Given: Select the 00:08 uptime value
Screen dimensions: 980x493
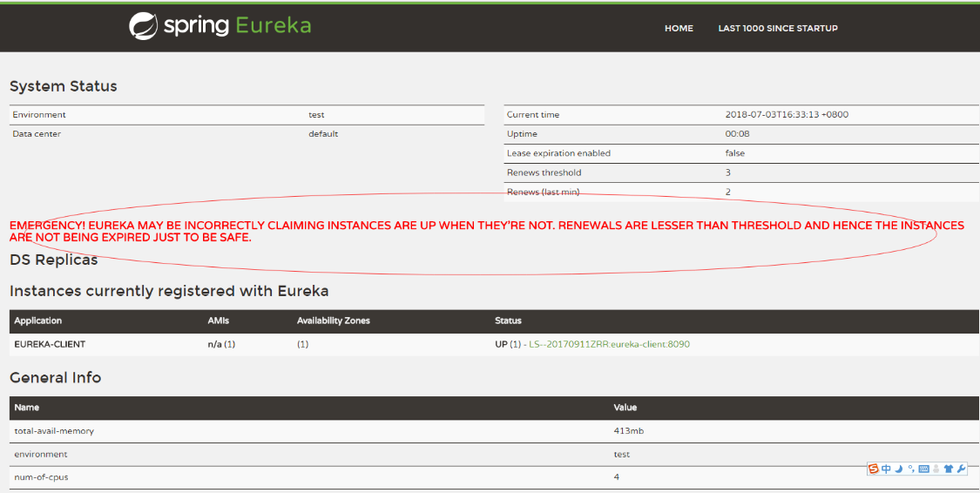Looking at the screenshot, I should [738, 134].
